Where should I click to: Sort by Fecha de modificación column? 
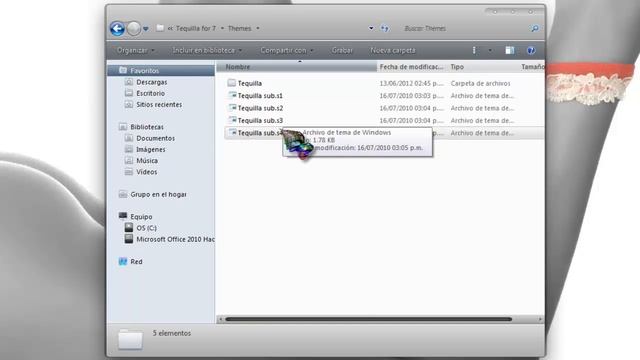(412, 67)
